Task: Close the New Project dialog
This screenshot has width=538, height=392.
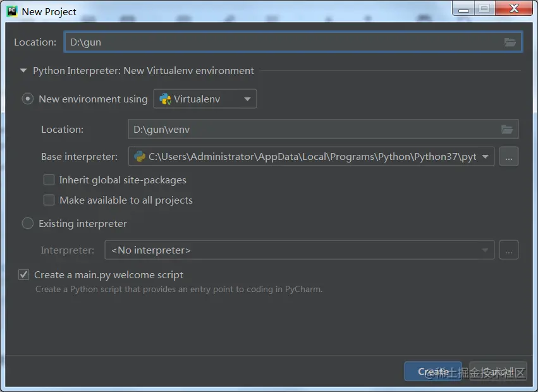Action: (x=514, y=9)
